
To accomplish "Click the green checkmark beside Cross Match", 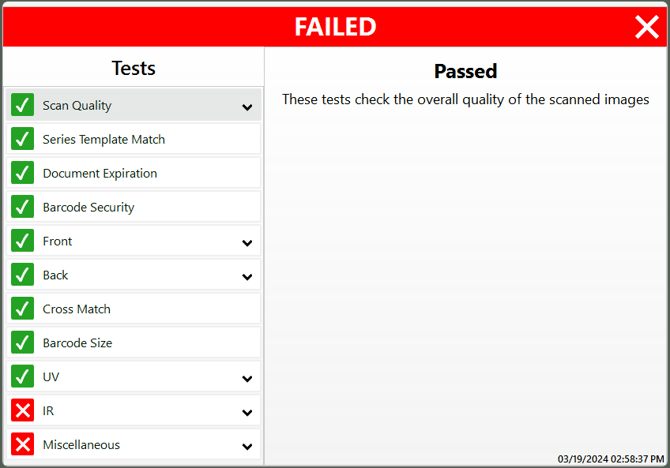I will [x=23, y=309].
